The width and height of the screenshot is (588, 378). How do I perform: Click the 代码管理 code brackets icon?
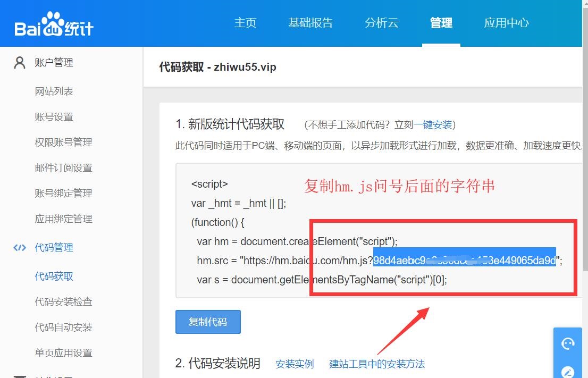click(20, 248)
